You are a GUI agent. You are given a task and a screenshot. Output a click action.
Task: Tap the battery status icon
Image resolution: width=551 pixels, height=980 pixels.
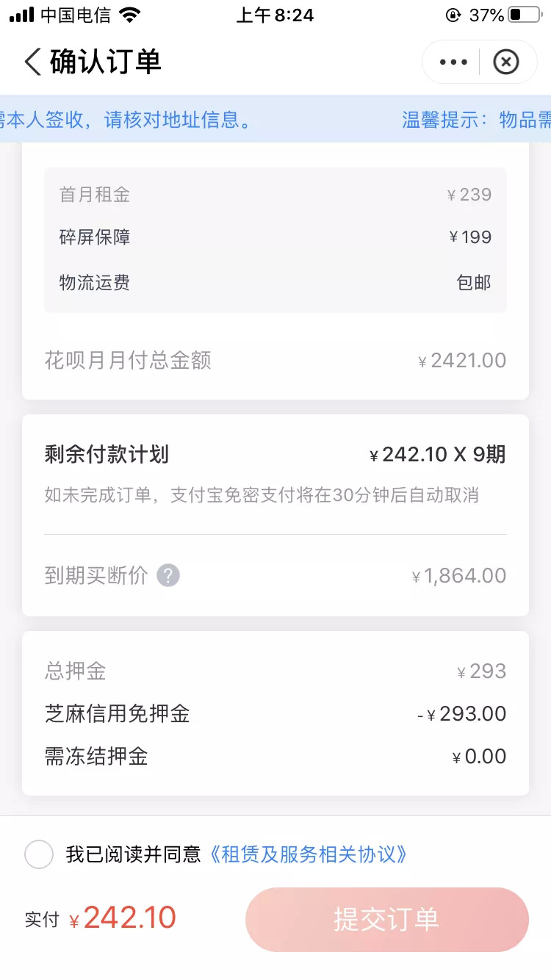525,15
